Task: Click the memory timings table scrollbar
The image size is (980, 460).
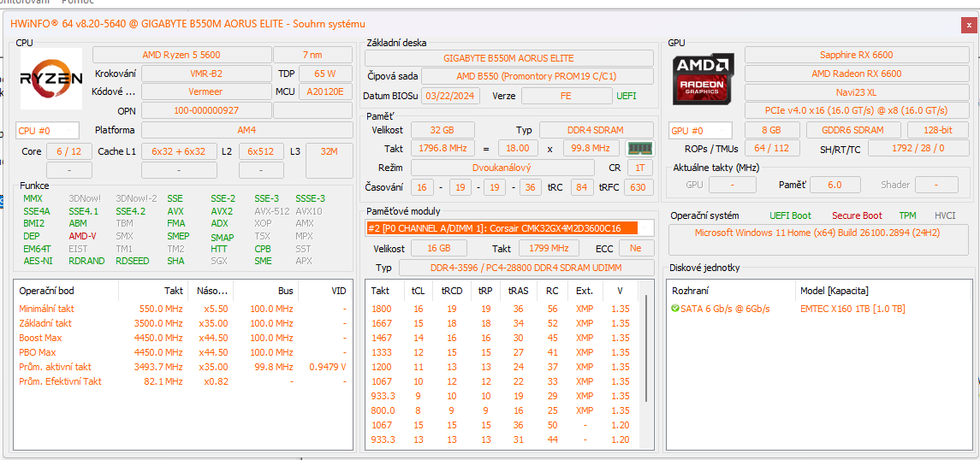Action: (647, 350)
